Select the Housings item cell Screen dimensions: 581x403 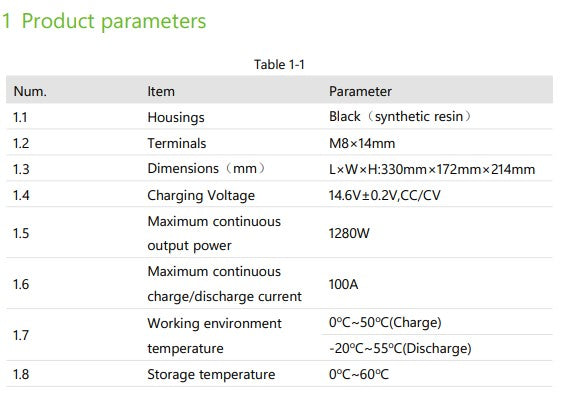[176, 117]
